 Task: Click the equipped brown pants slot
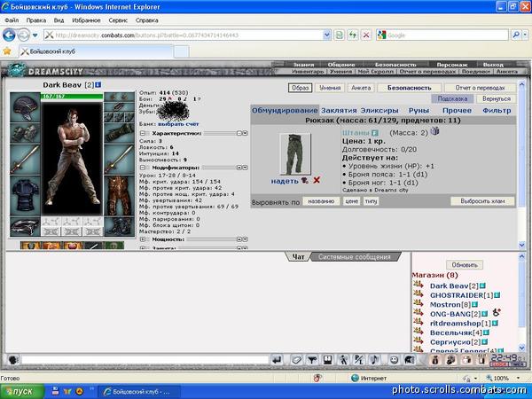[120, 196]
